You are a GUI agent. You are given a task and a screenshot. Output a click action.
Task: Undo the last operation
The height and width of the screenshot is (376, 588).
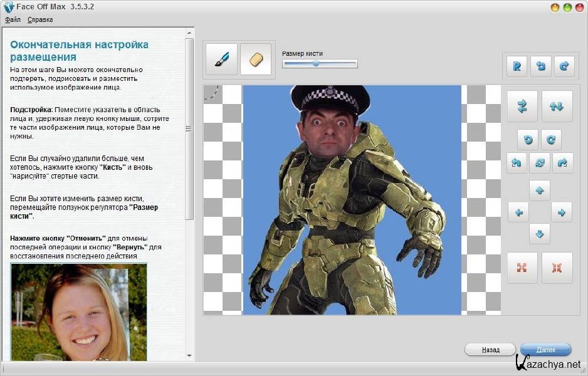(x=540, y=66)
